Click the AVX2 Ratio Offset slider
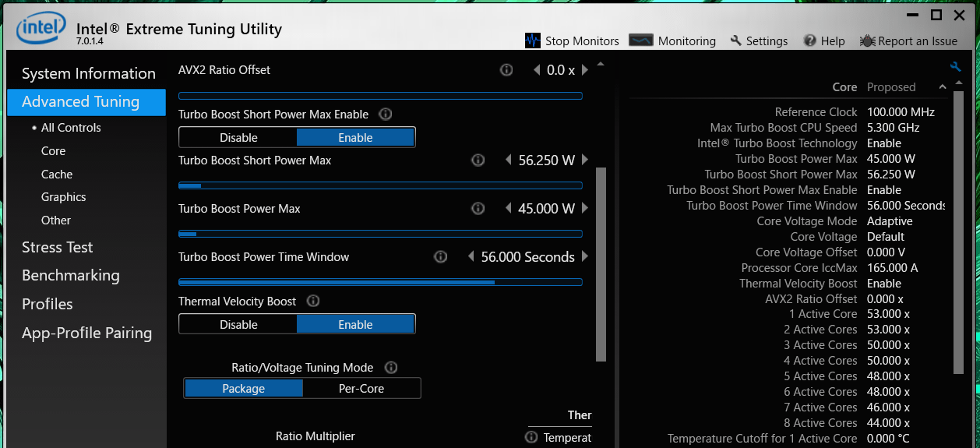980x448 pixels. (380, 96)
